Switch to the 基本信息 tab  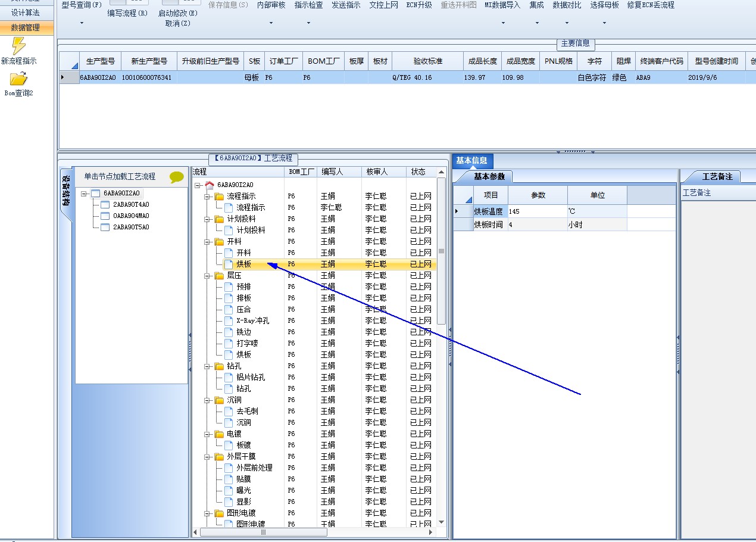(472, 161)
